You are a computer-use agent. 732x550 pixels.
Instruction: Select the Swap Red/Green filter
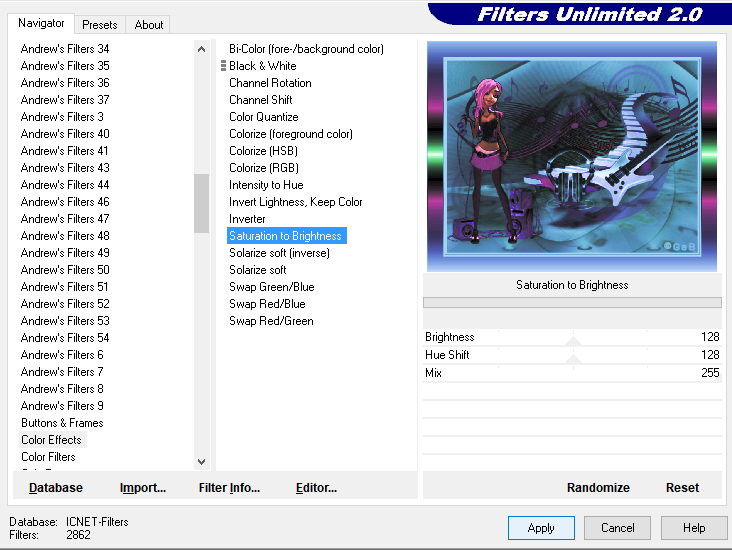271,321
